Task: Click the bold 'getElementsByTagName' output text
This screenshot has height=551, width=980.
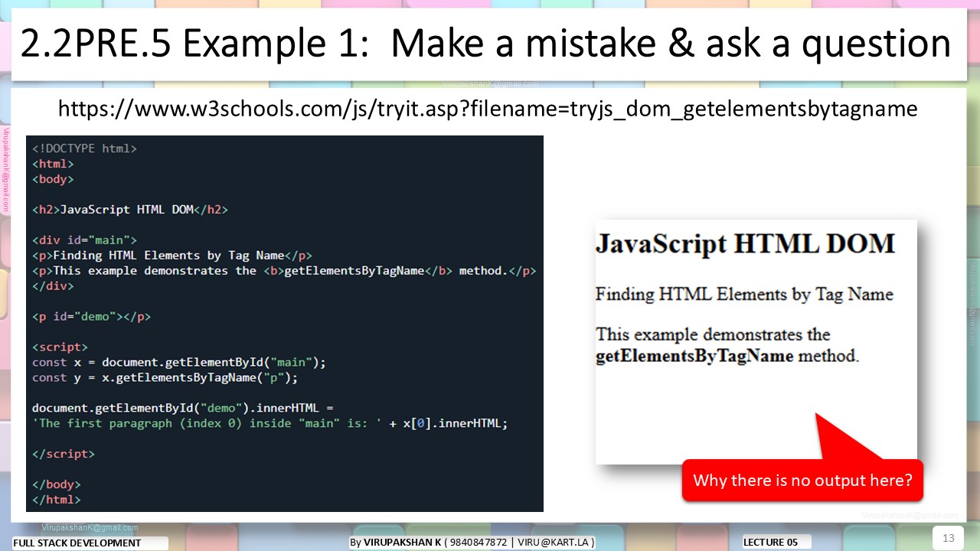Action: 694,356
